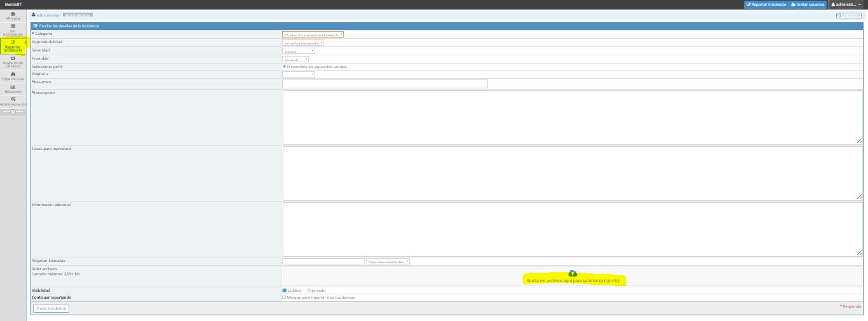The image size is (868, 321).
Task: Open the Resumen chart icon in sidebar
Action: pos(13,86)
